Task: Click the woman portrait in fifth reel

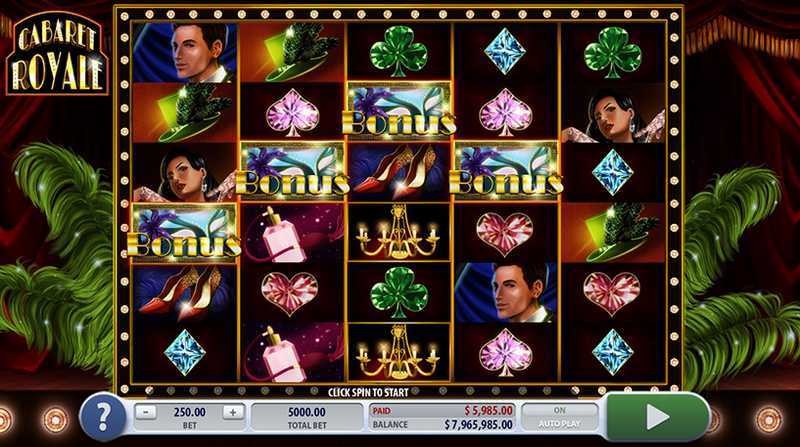Action: 613,113
